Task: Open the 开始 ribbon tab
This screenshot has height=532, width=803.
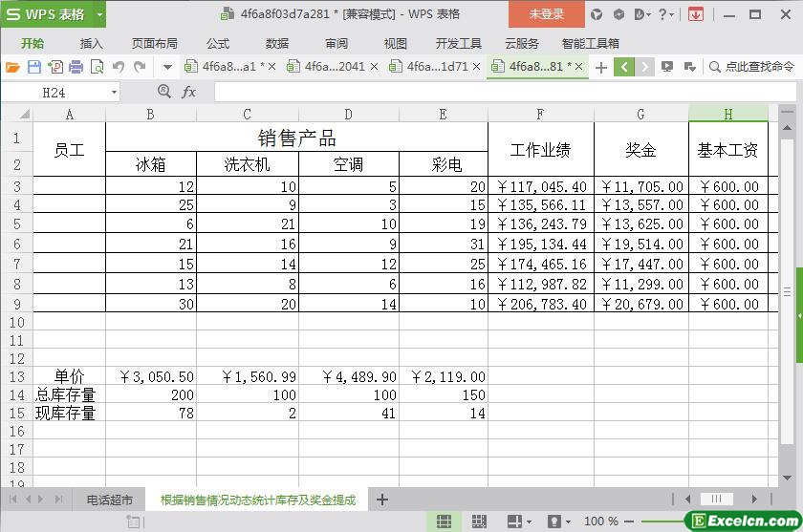Action: [x=33, y=44]
